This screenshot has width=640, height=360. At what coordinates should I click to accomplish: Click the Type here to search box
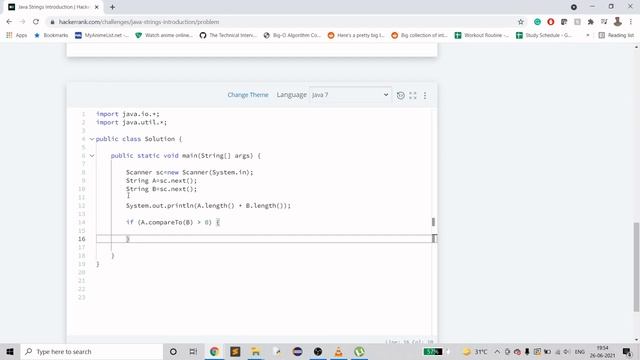click(91, 351)
